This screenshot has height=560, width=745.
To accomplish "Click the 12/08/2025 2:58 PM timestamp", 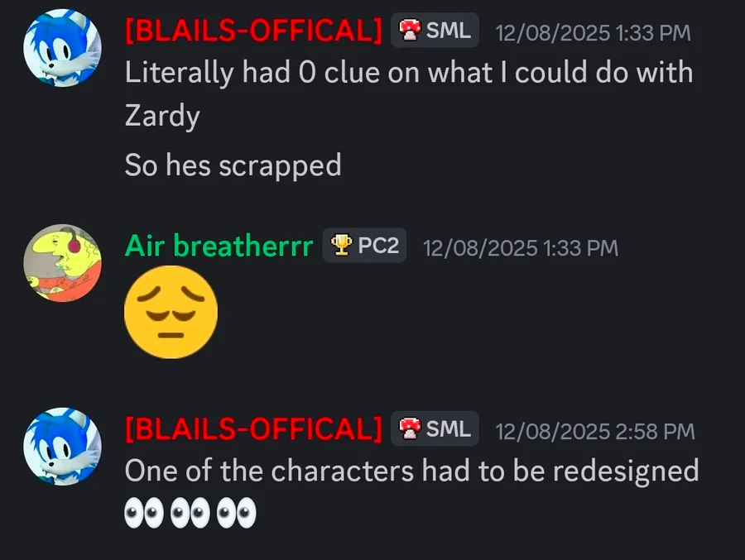I will click(x=595, y=431).
